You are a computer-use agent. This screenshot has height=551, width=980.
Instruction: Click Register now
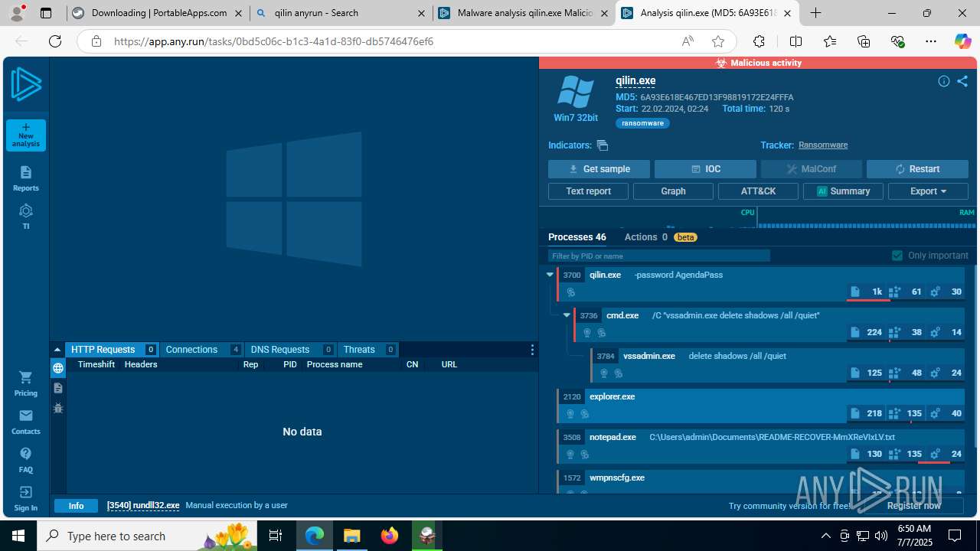tap(913, 506)
